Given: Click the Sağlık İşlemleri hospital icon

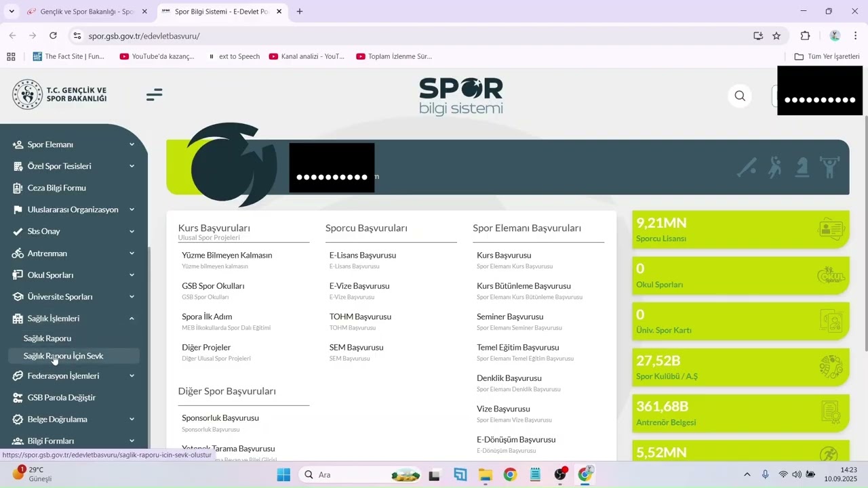Looking at the screenshot, I should tap(18, 319).
